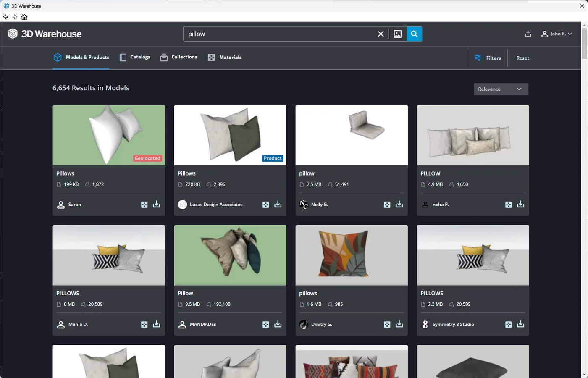Expand the John K. account menu
Image resolution: width=588 pixels, height=378 pixels.
556,34
